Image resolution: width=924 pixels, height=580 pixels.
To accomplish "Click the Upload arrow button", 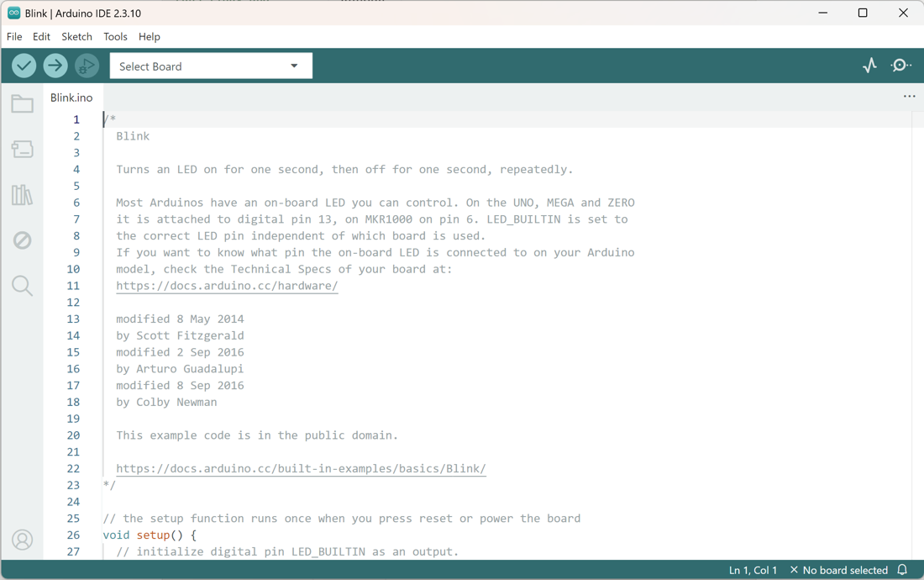I will coord(55,66).
